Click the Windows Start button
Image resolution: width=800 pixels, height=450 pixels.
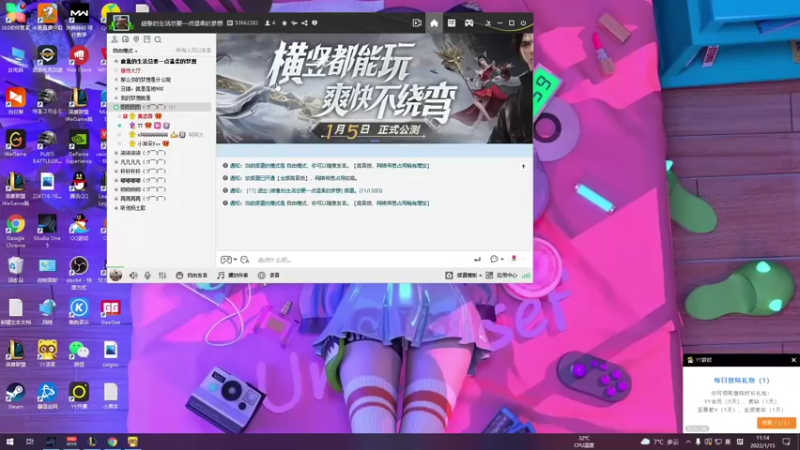[x=9, y=442]
